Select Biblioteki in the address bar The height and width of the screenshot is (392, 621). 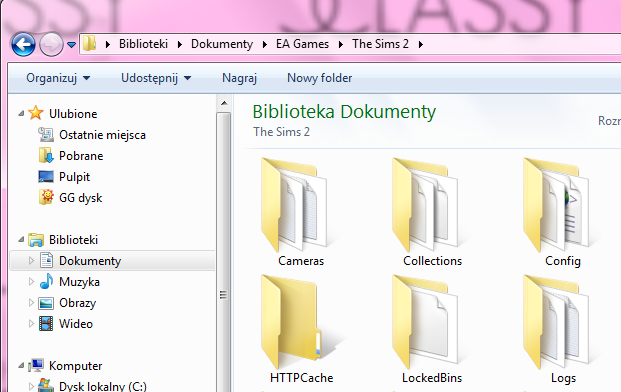tap(143, 44)
